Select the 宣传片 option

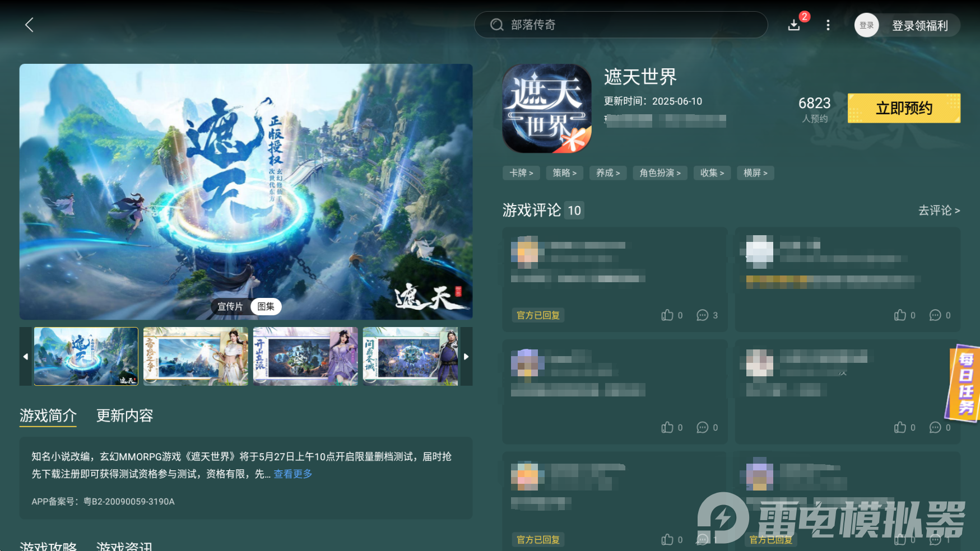point(230,307)
